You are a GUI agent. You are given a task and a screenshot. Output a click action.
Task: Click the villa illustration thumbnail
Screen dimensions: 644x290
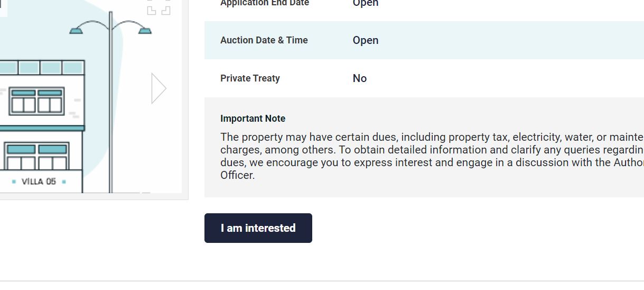click(91, 96)
